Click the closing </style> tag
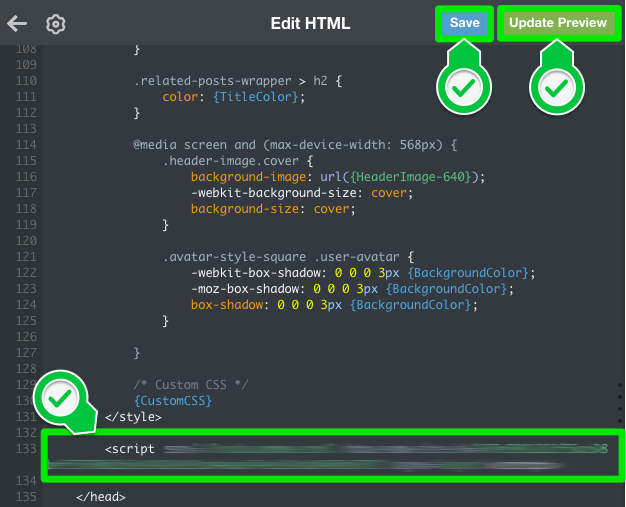 point(133,416)
